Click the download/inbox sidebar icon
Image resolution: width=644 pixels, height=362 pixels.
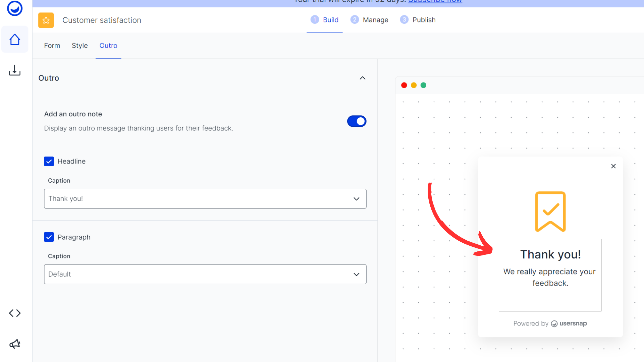click(x=15, y=70)
